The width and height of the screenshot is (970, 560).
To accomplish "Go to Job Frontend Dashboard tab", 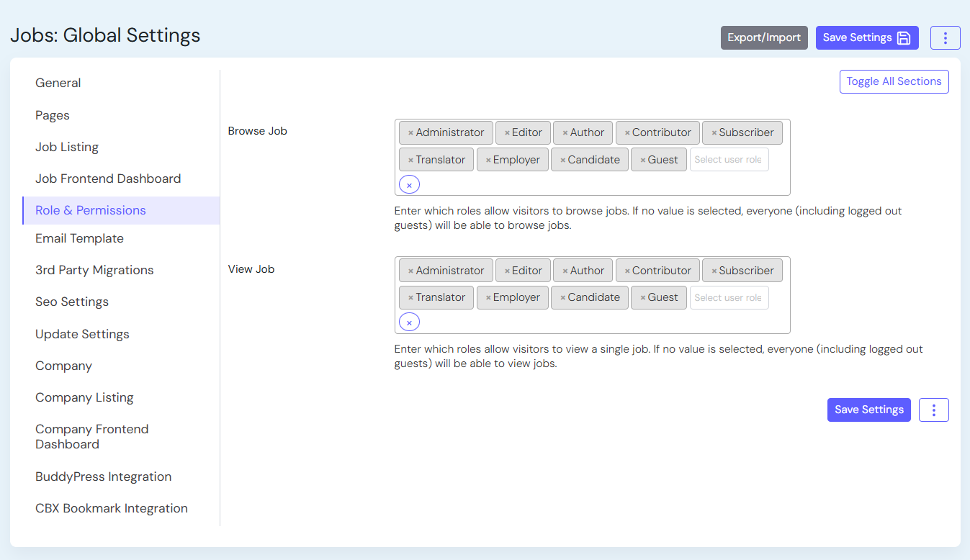I will pyautogui.click(x=108, y=179).
